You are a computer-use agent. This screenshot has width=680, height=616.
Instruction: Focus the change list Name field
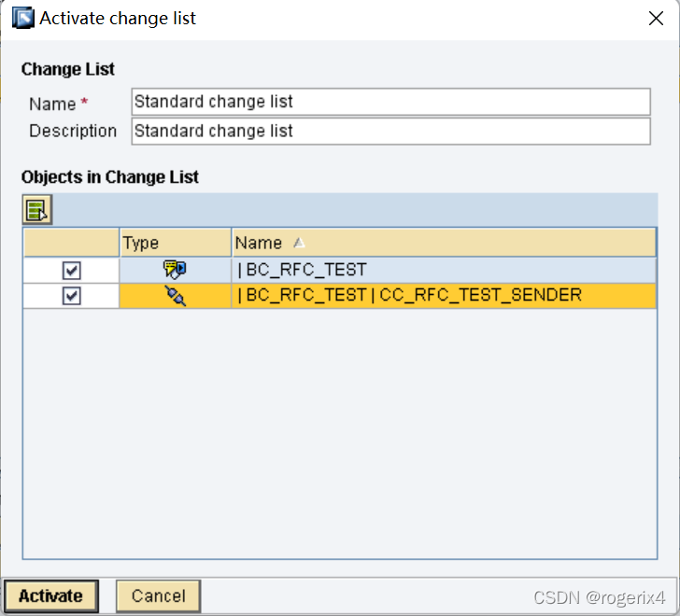(390, 102)
